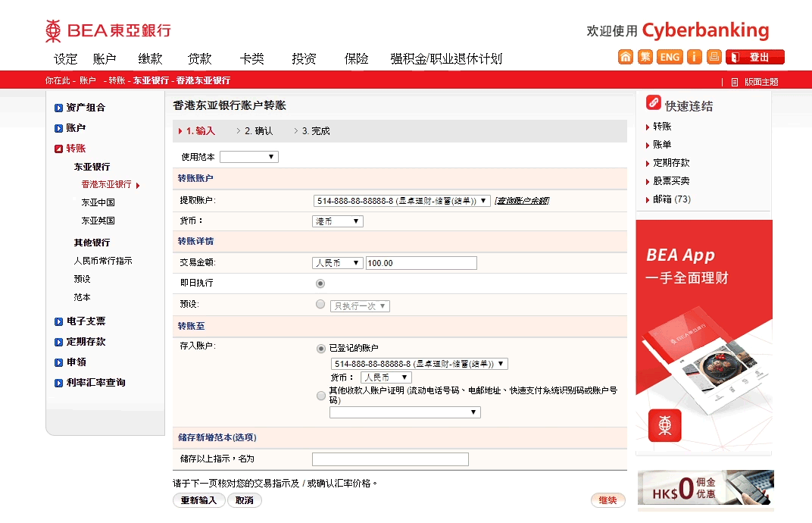Select the 预设 radio button

point(320,304)
